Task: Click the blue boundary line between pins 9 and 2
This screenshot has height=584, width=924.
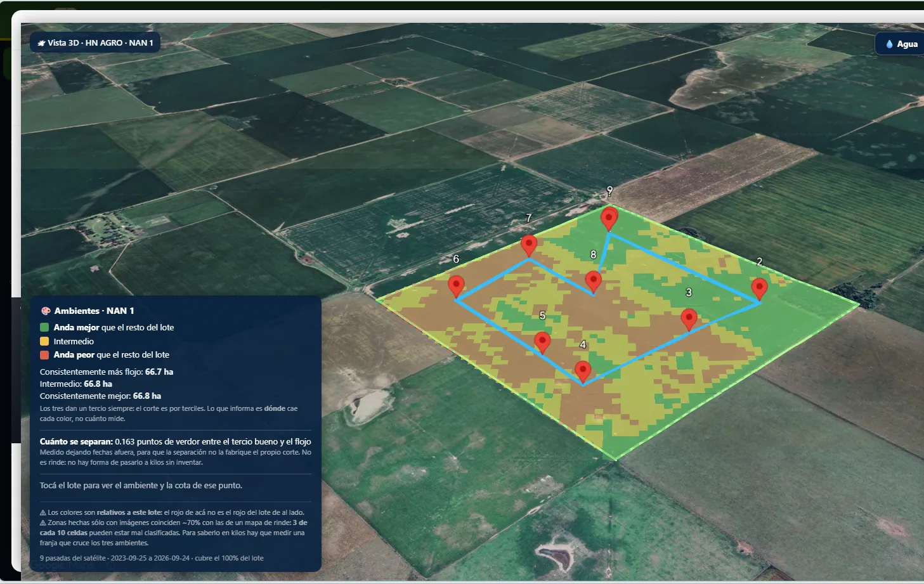Action: point(684,269)
